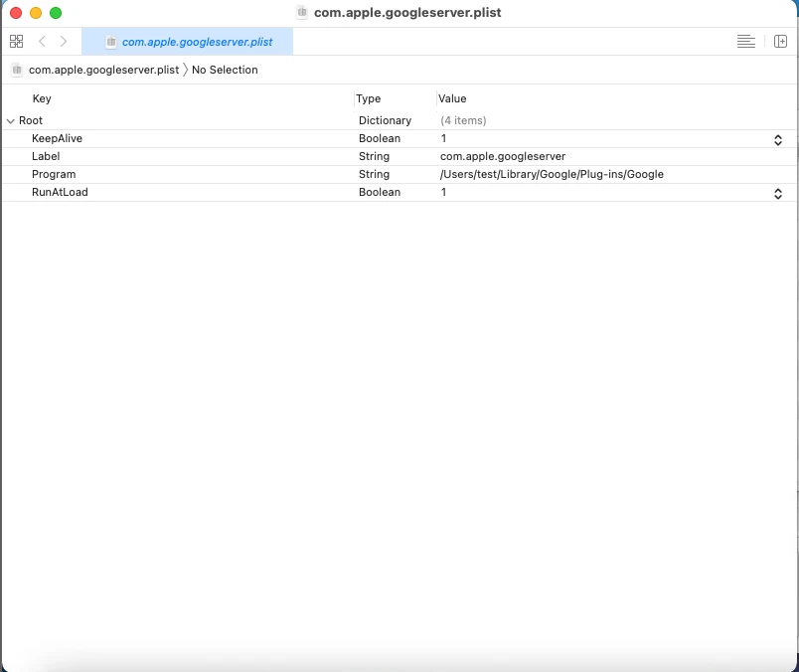Screen dimensions: 799x672
Task: Click com.apple.googleserver.plist in breadcrumb path
Action: tap(103, 70)
